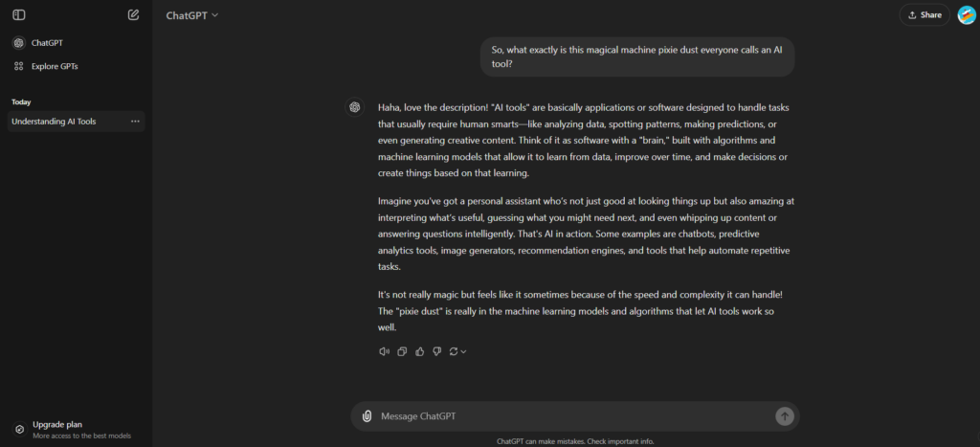Copy the assistant's response

[x=402, y=351]
